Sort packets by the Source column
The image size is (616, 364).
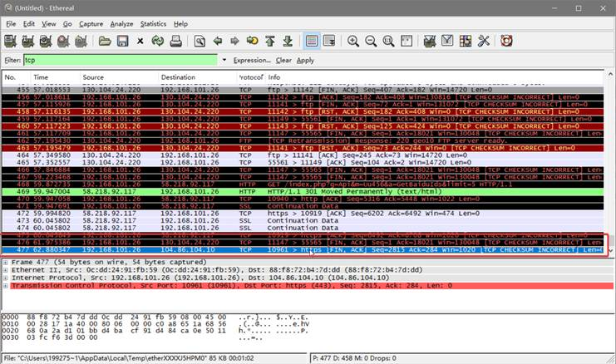point(119,77)
